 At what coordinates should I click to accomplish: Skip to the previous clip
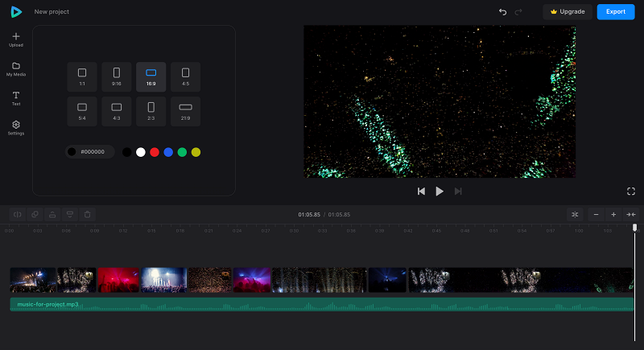click(x=421, y=191)
